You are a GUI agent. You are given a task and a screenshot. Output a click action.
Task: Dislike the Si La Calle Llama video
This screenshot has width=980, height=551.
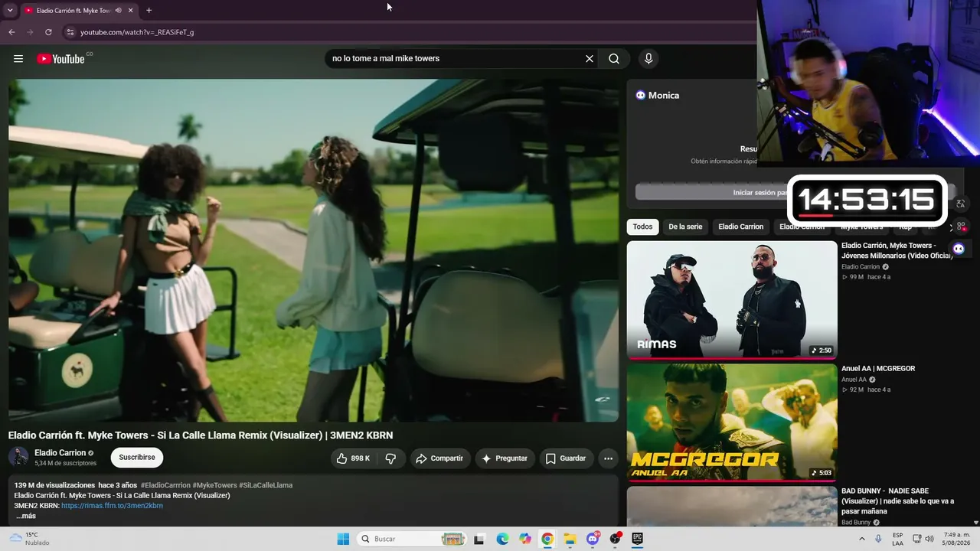pyautogui.click(x=390, y=458)
